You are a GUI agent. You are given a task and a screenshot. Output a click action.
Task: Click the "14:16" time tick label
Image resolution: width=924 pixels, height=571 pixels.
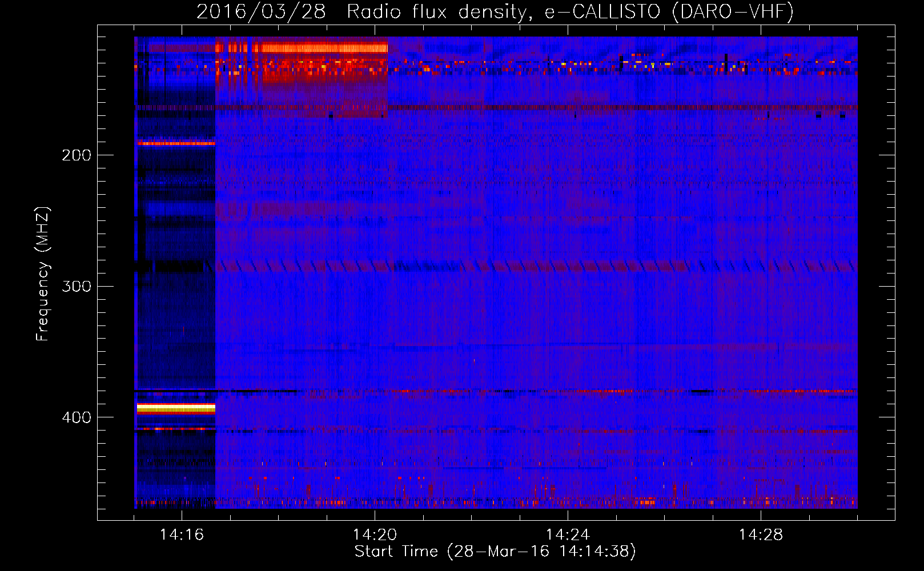pos(182,534)
